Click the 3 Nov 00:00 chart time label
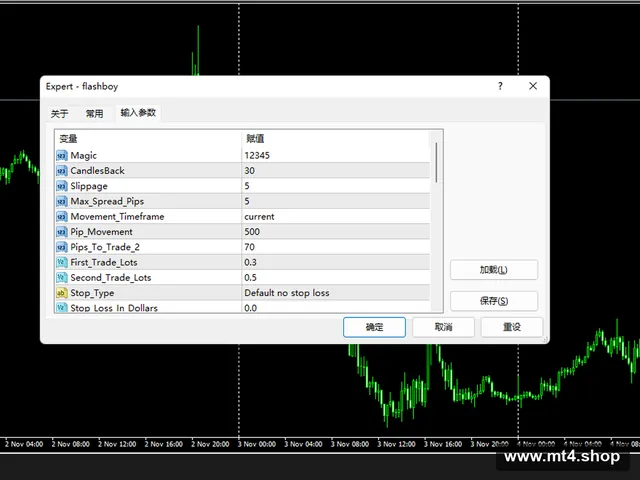640x480 pixels. pos(257,444)
